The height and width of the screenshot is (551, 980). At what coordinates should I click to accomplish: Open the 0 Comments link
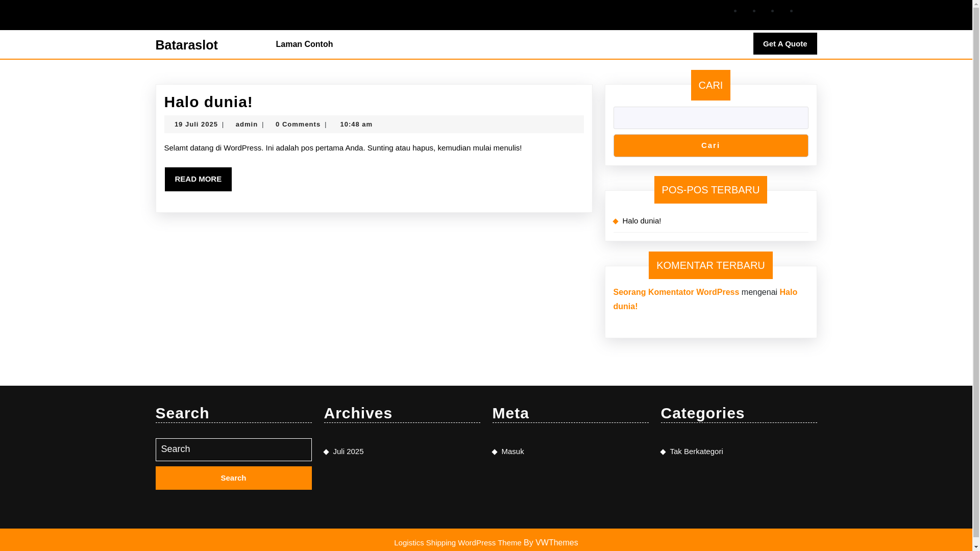coord(298,124)
